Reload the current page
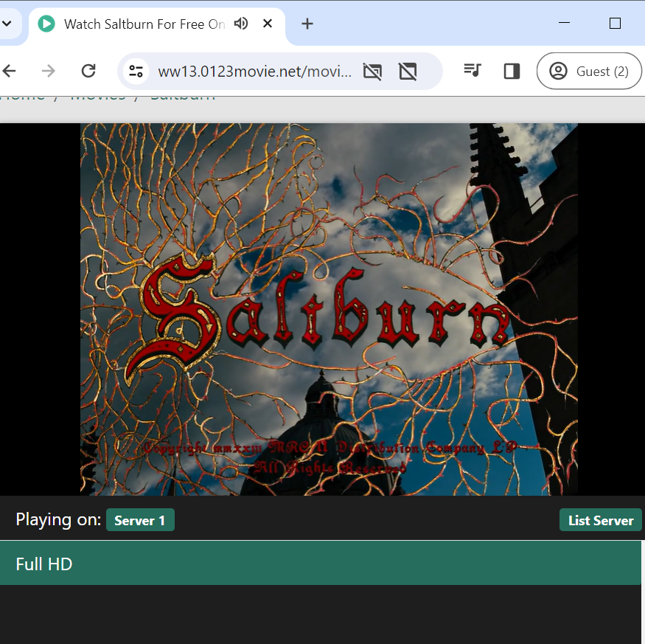 click(x=88, y=72)
